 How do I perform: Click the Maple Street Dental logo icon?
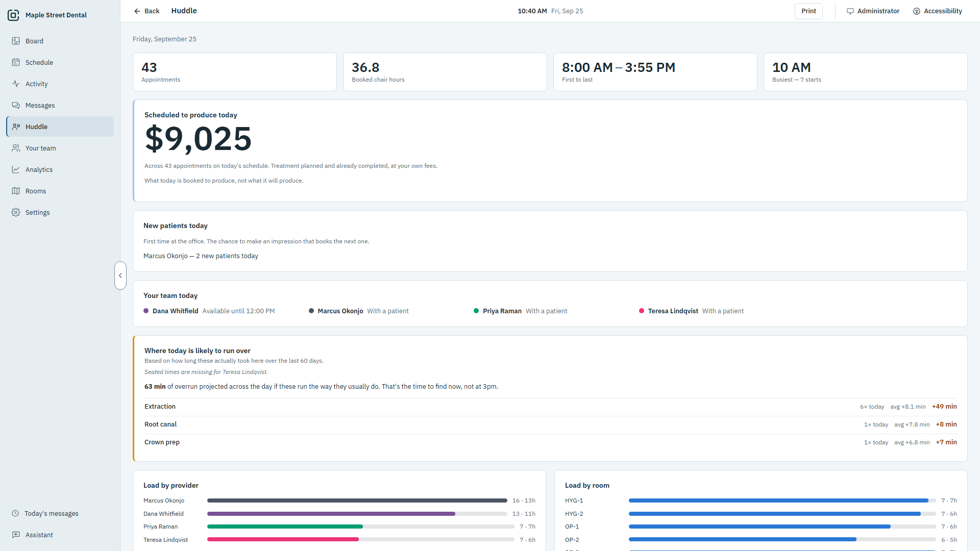point(14,15)
